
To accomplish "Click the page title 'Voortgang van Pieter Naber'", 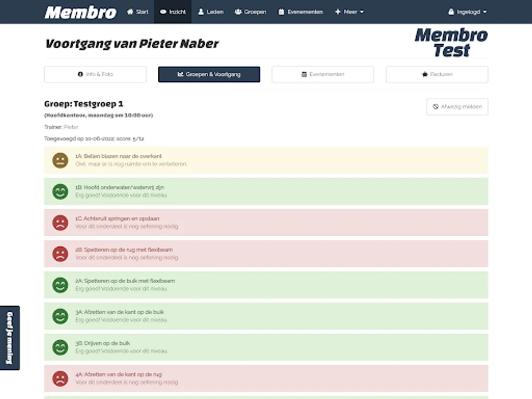I will (x=132, y=44).
